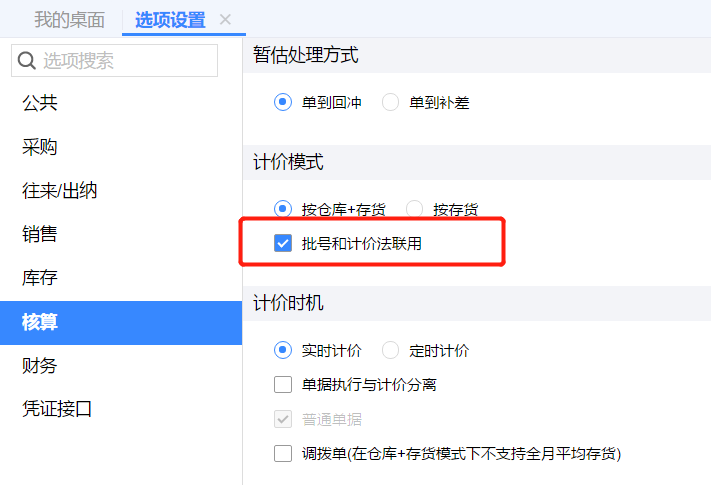The image size is (711, 485).
Task: Click the search magnifier icon
Action: pos(27,61)
